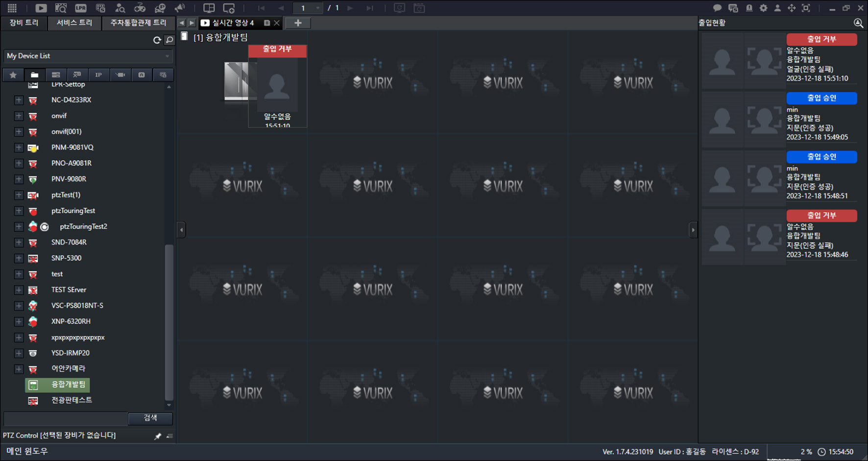This screenshot has height=461, width=868.
Task: Switch to the 서비스 트리 tab
Action: pyautogui.click(x=74, y=23)
